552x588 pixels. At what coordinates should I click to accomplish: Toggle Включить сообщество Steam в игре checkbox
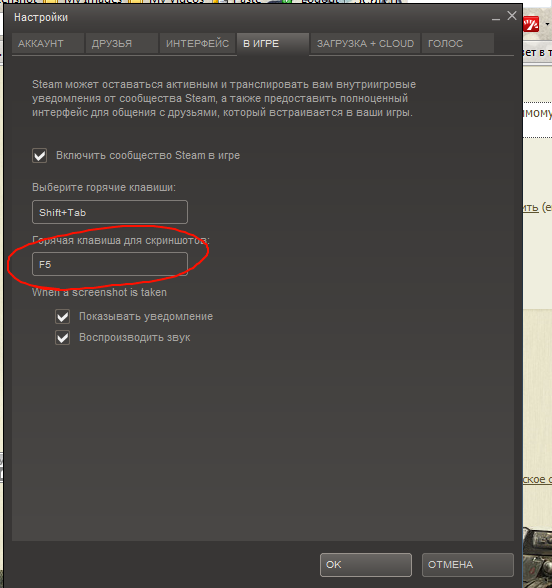[x=39, y=156]
